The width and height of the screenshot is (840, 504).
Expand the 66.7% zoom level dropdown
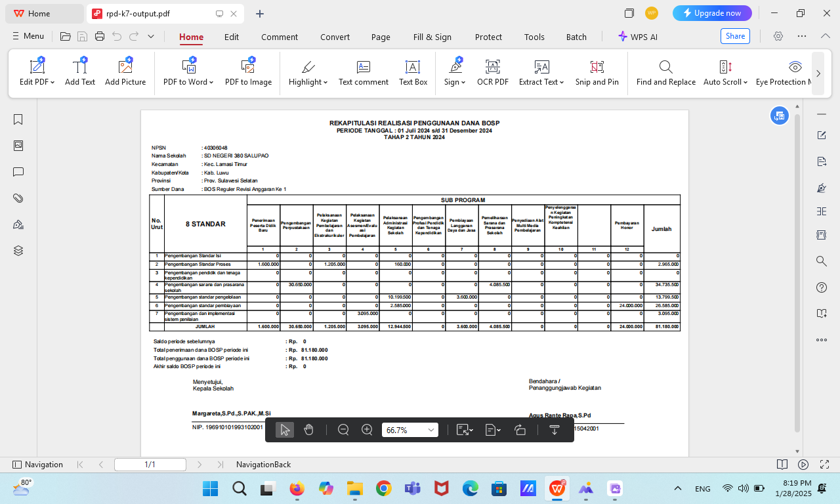click(x=431, y=430)
